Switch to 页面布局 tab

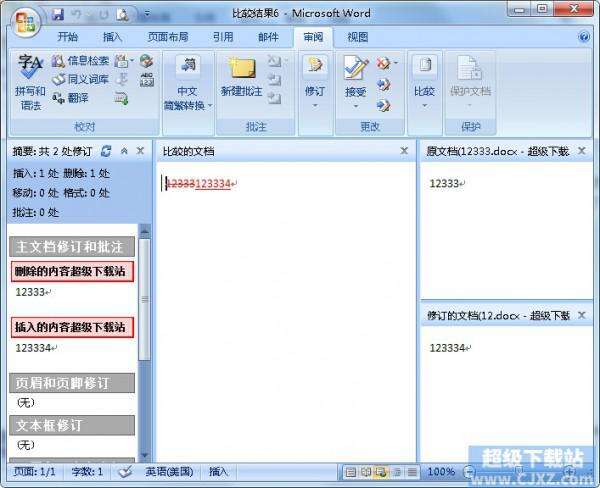point(168,37)
